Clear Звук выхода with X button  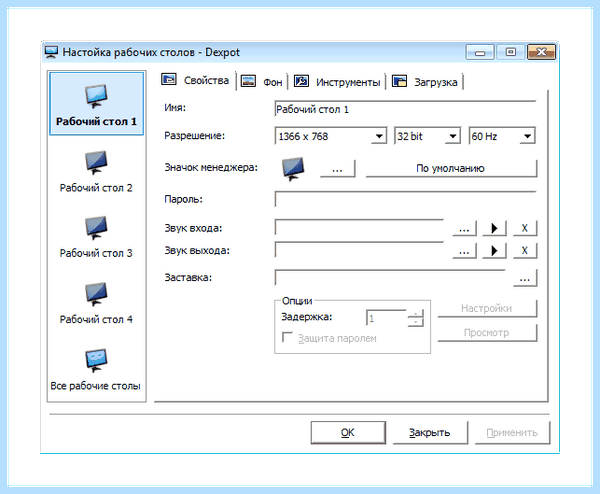coord(525,251)
